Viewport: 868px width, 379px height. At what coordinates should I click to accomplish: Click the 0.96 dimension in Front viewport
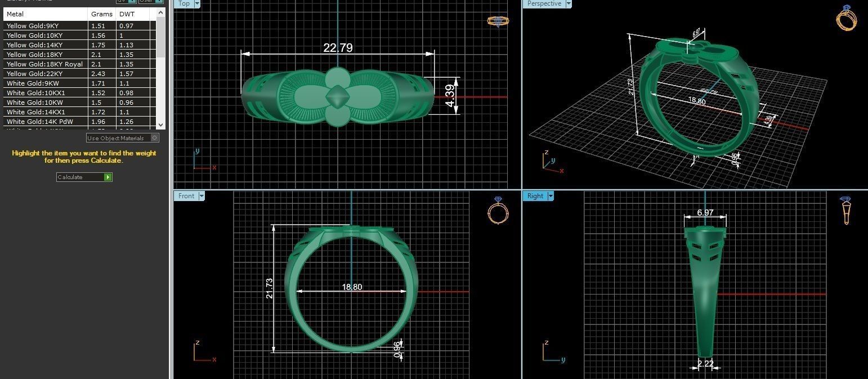coord(397,350)
